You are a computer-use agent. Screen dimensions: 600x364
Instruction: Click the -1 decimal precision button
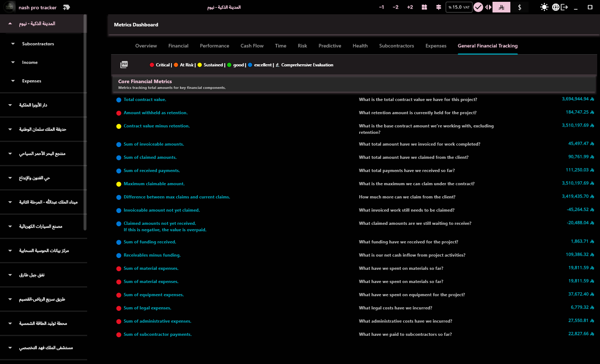tap(381, 7)
